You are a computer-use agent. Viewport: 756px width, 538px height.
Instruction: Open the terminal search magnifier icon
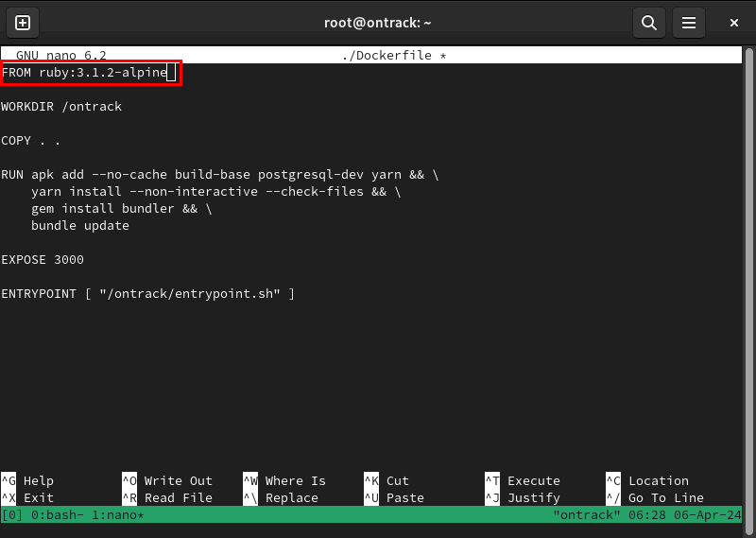point(649,23)
